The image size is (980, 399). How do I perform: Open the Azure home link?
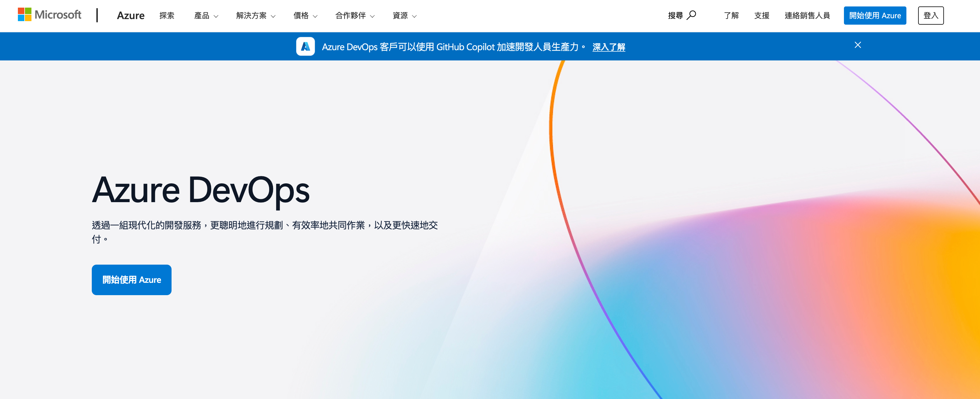click(130, 16)
